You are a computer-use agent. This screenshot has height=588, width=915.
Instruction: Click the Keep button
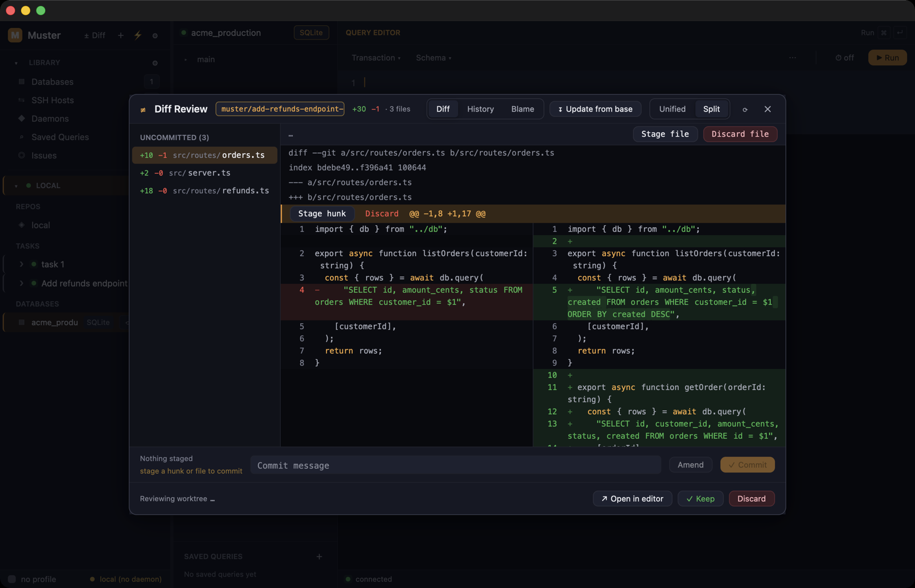point(701,499)
